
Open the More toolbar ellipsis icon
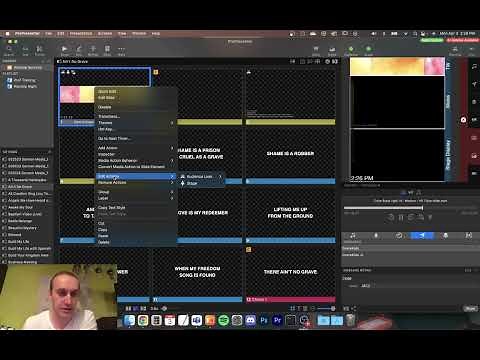coord(121,50)
